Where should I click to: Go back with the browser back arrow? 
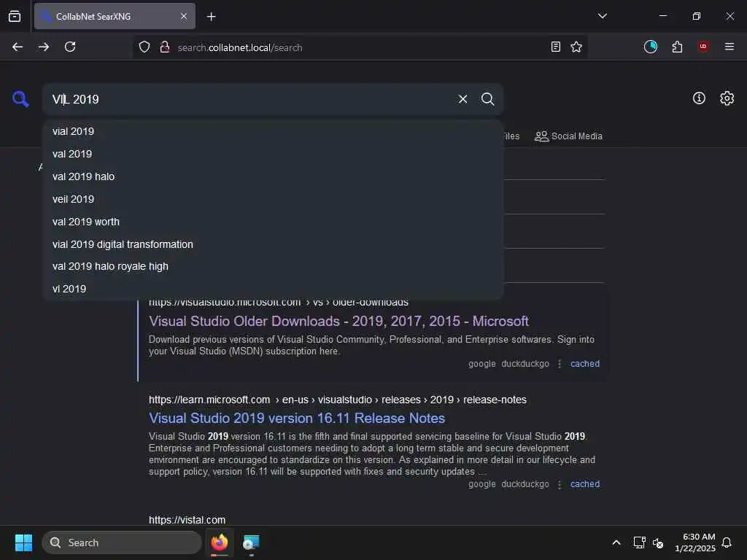(x=18, y=47)
